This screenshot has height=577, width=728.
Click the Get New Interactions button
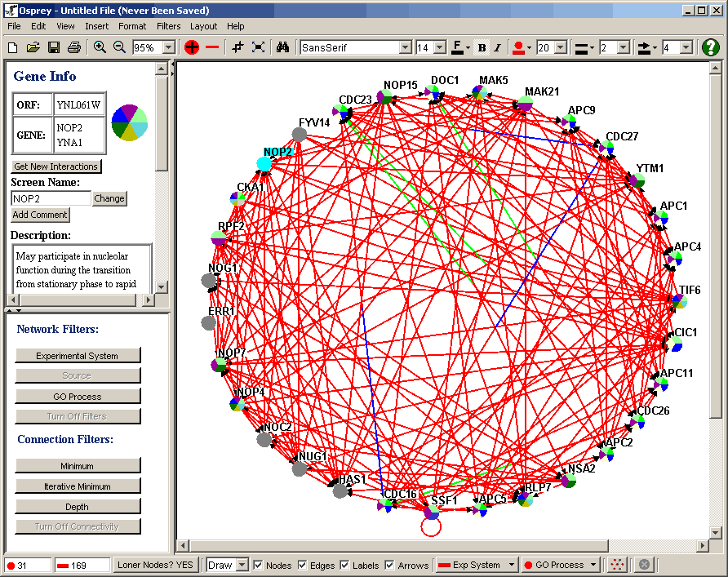coord(56,166)
